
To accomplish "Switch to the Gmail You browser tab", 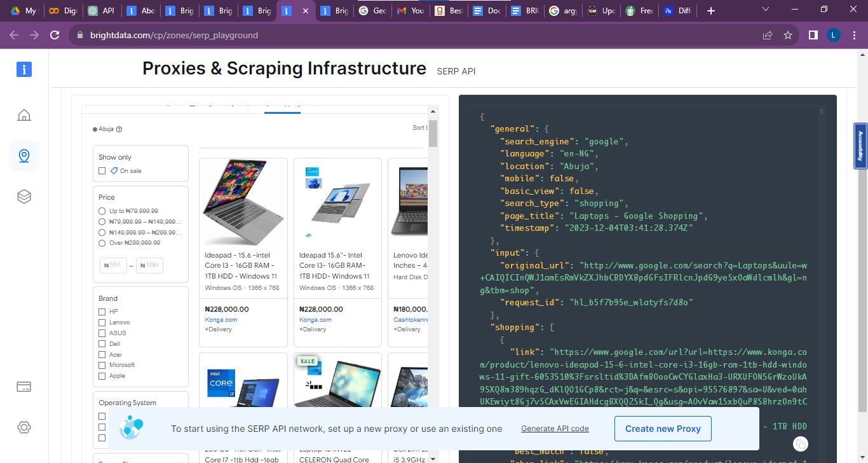I will 410,11.
